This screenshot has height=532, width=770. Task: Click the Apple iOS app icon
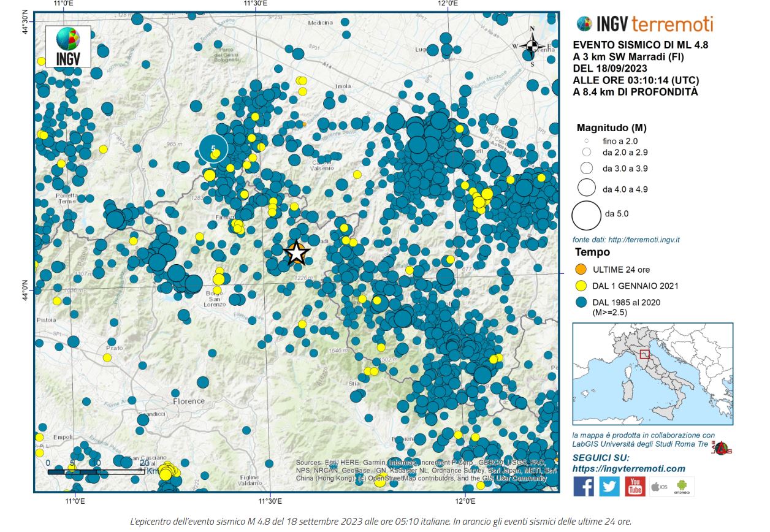click(659, 487)
